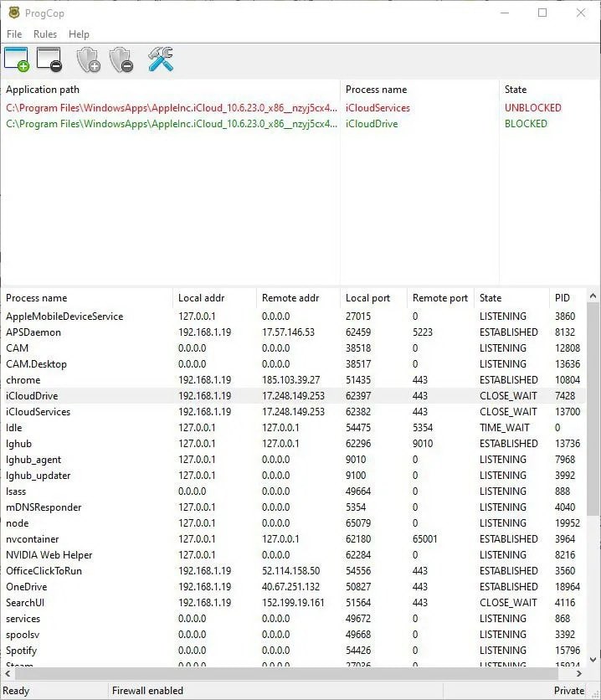Select the APSDaemon process row

click(x=294, y=332)
